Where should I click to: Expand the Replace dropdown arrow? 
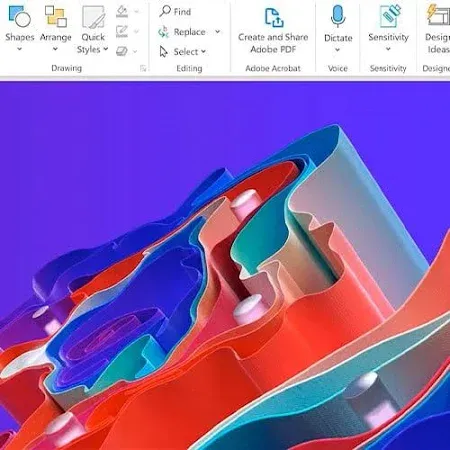point(218,32)
